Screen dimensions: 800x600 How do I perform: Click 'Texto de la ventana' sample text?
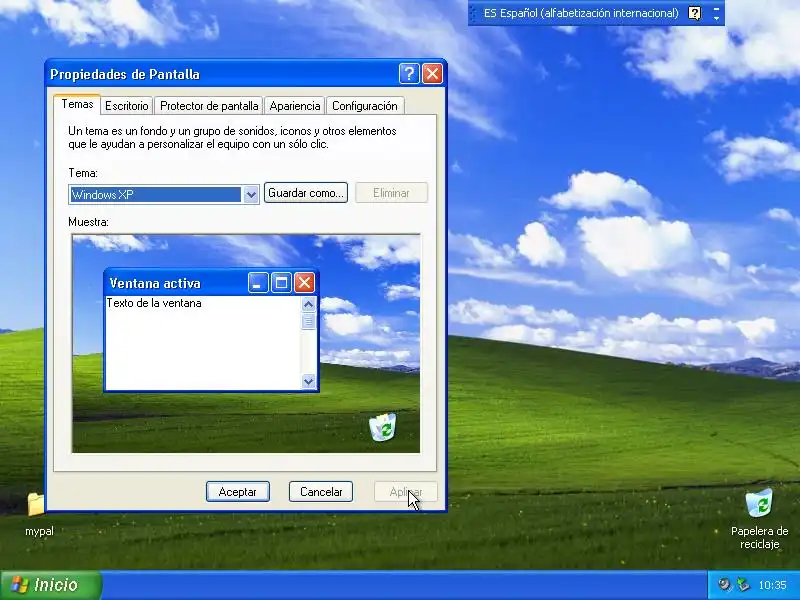[x=154, y=303]
